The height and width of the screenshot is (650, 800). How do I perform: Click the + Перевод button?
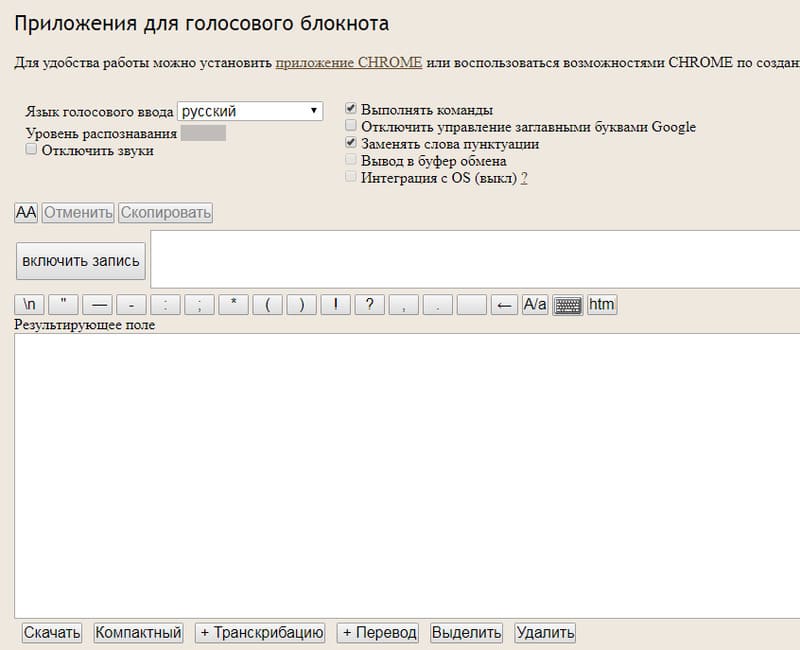(x=377, y=632)
